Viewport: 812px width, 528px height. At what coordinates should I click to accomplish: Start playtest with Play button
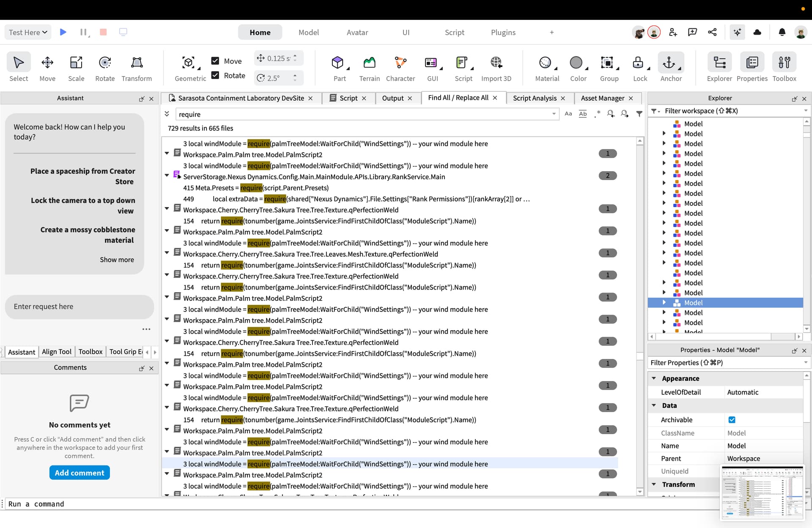pos(63,32)
